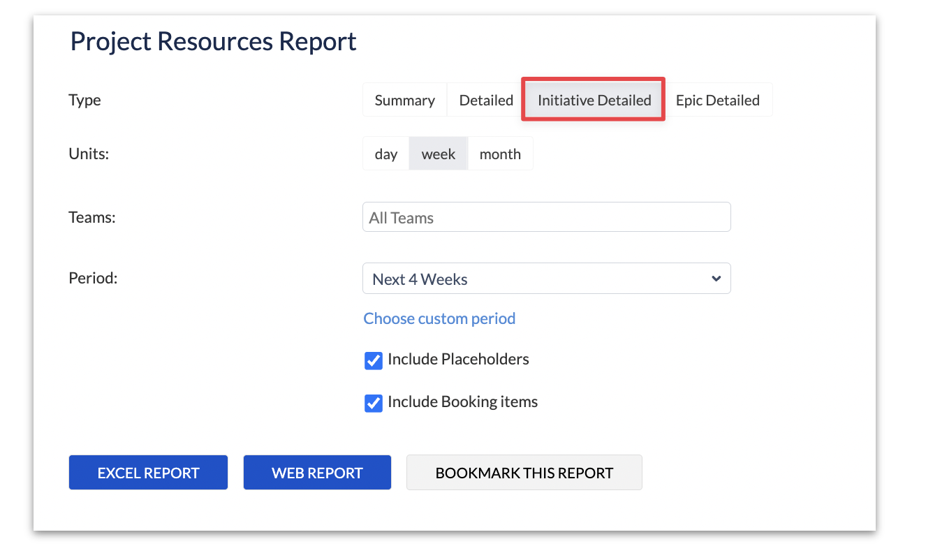Image resolution: width=926 pixels, height=560 pixels.
Task: Select the Summary report type
Action: click(x=404, y=101)
